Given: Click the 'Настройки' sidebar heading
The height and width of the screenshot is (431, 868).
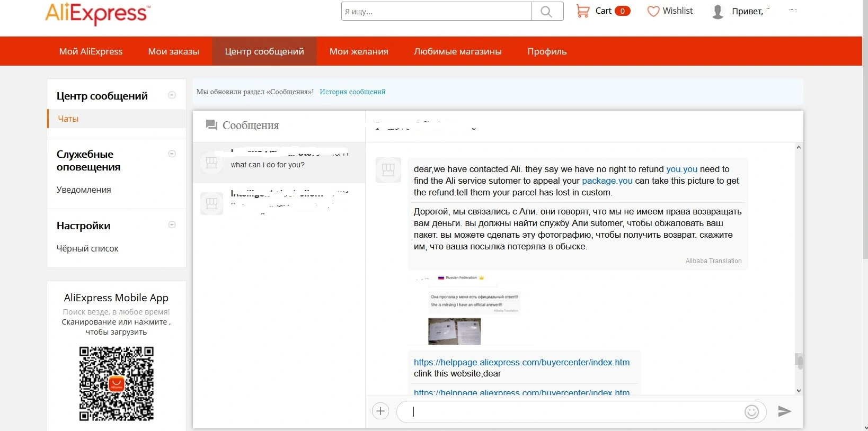Looking at the screenshot, I should tap(84, 226).
